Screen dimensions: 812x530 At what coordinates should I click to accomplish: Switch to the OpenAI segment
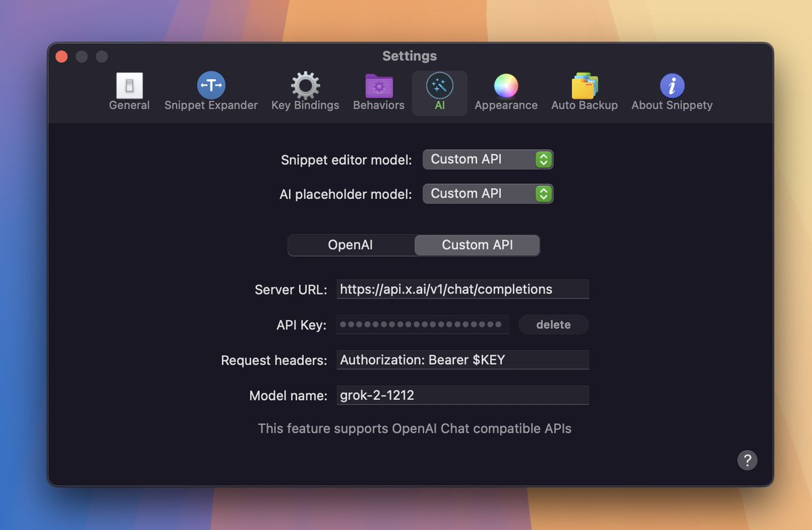351,245
